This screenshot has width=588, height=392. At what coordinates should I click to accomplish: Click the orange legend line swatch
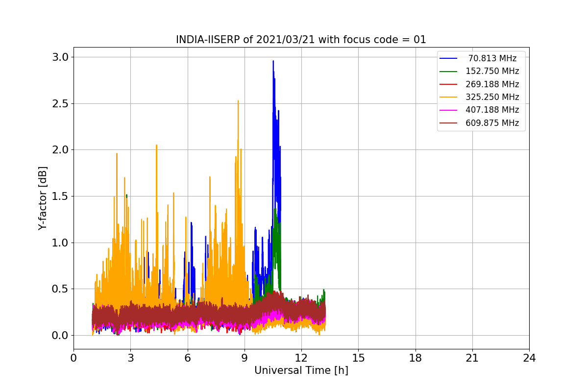point(448,97)
